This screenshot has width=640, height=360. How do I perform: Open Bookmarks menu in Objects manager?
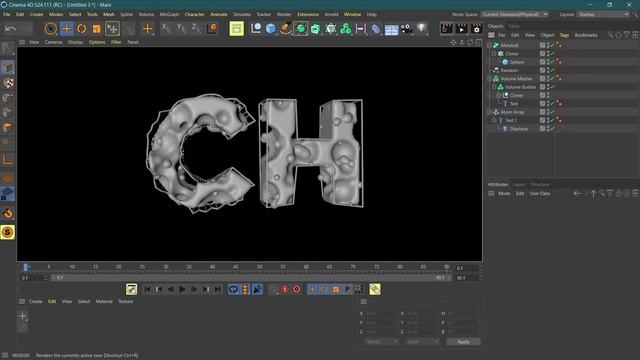coord(586,35)
